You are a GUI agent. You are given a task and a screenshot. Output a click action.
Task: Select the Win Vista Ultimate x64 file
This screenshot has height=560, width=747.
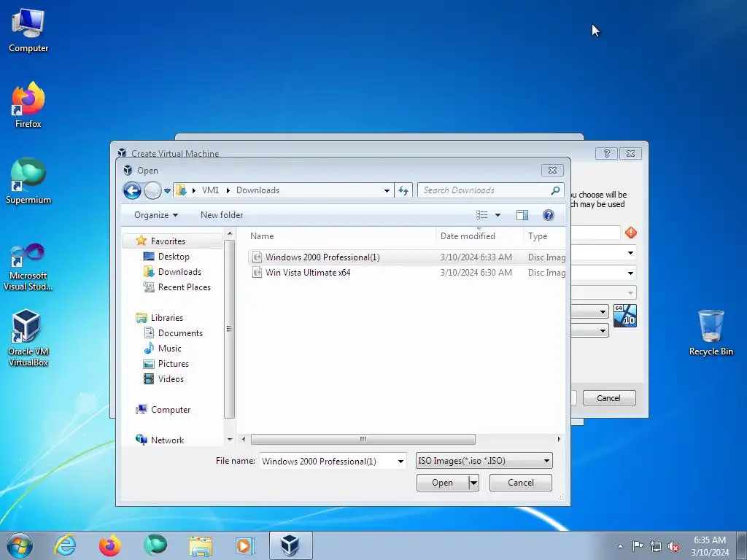click(406, 273)
